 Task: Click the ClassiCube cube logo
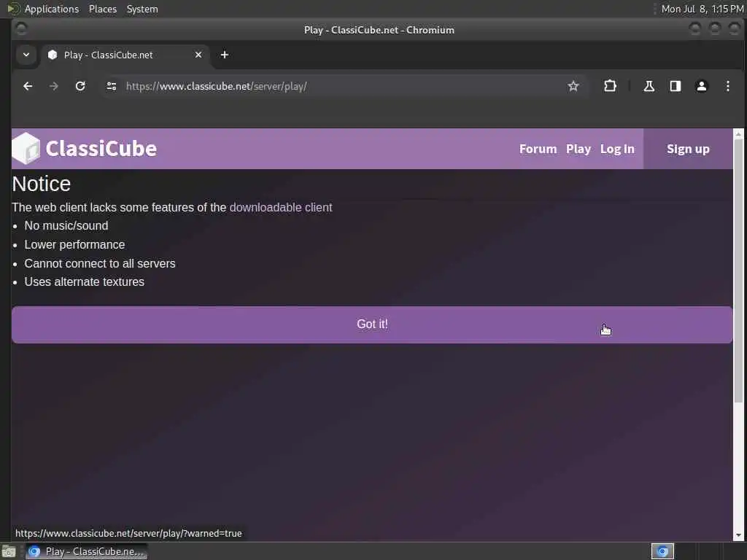[x=26, y=149]
